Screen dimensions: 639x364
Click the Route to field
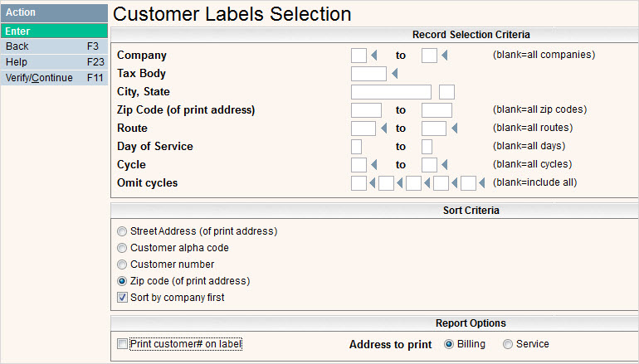[x=433, y=129]
